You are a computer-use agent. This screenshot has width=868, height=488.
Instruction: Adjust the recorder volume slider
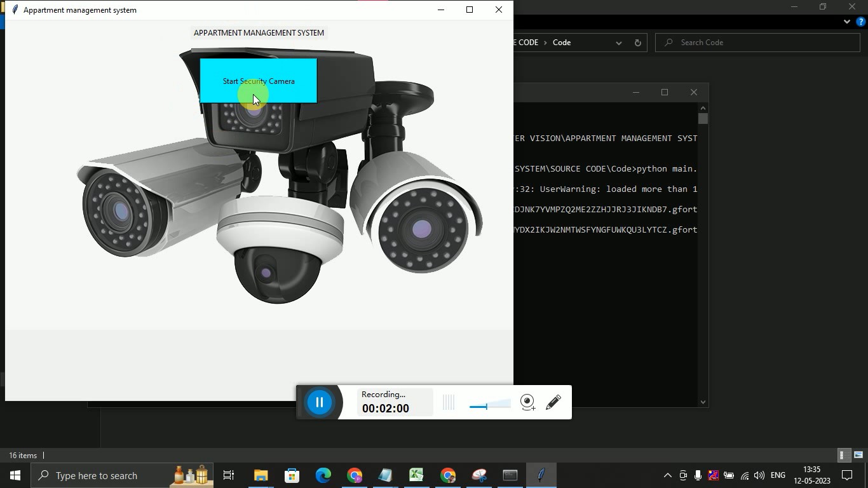click(x=490, y=404)
